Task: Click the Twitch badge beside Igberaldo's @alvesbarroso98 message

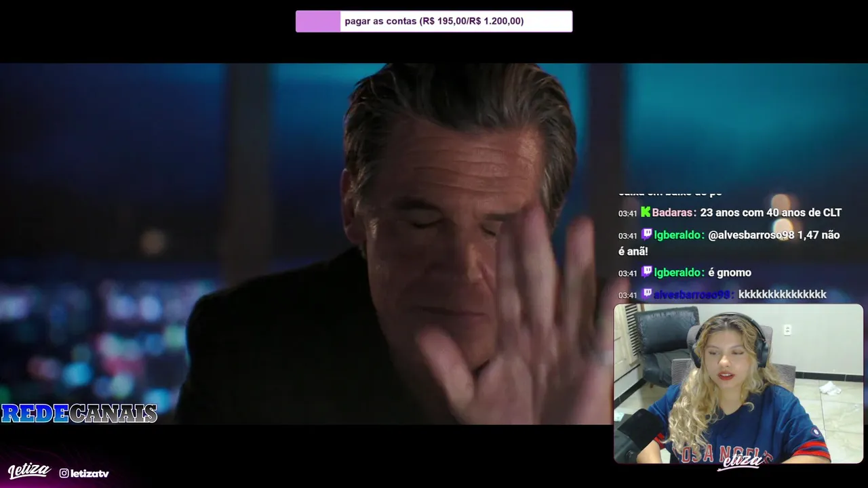Action: (646, 235)
